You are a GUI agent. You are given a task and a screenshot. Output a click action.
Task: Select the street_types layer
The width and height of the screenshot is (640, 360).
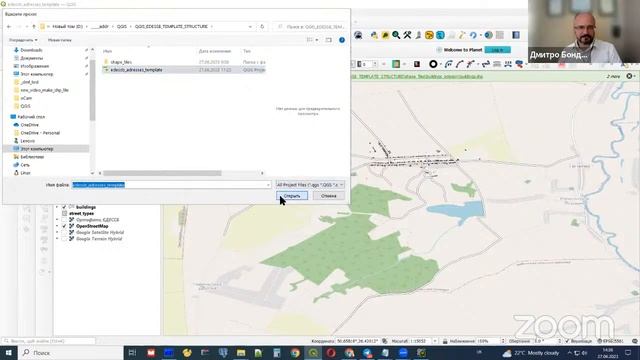[x=81, y=213]
